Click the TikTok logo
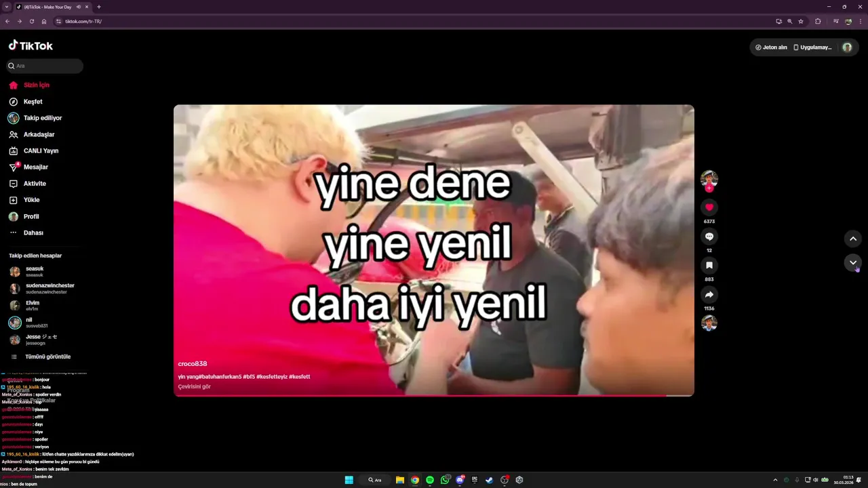The height and width of the screenshot is (488, 868). point(31,45)
